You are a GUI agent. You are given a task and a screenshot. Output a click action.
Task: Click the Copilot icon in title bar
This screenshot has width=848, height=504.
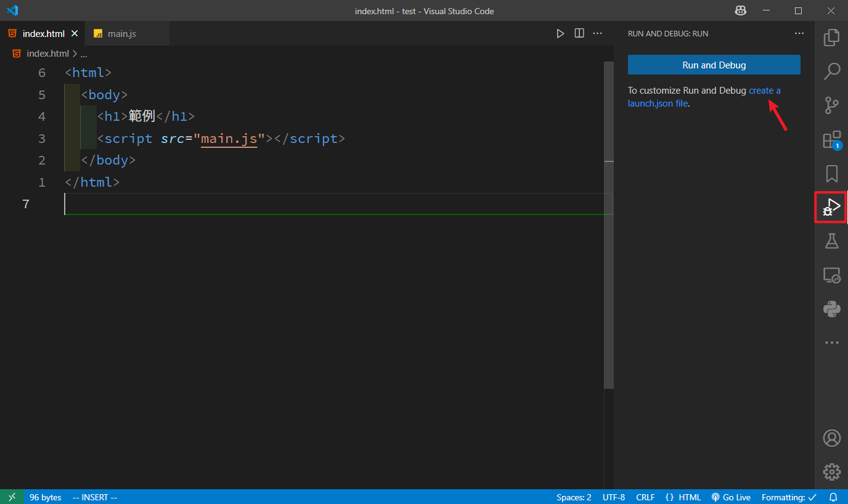click(x=740, y=10)
